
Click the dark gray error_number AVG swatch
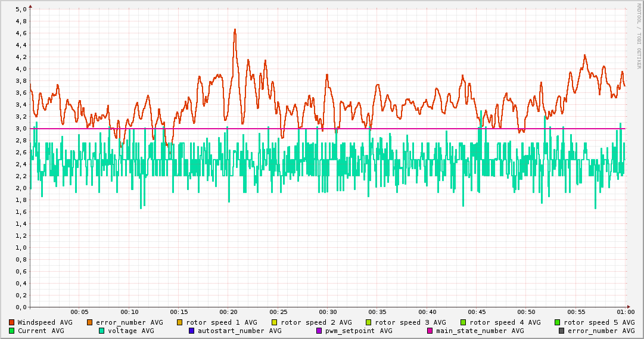[x=561, y=331]
